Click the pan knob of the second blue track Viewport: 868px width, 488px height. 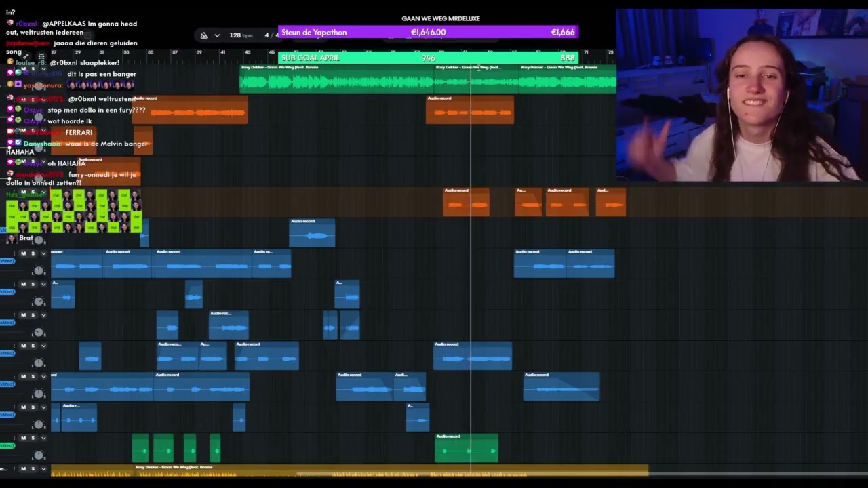39,302
